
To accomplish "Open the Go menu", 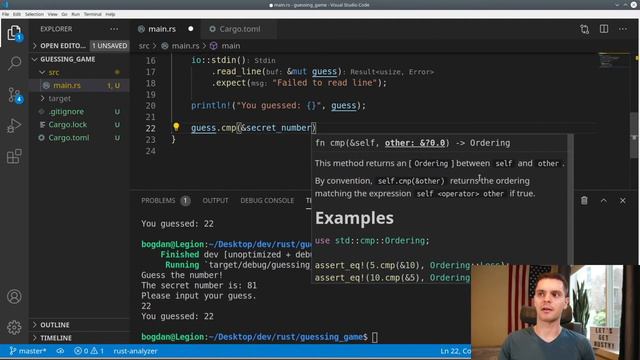I will 64,14.
